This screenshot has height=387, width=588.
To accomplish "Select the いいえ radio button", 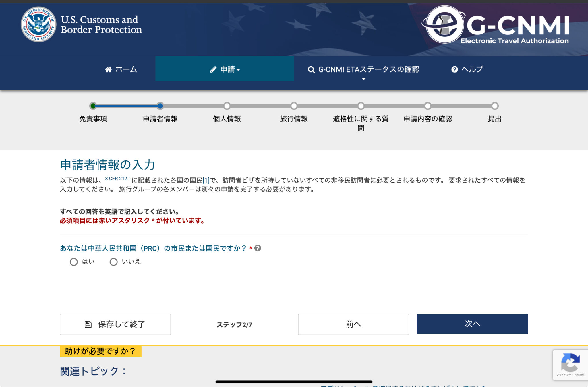I will point(114,262).
